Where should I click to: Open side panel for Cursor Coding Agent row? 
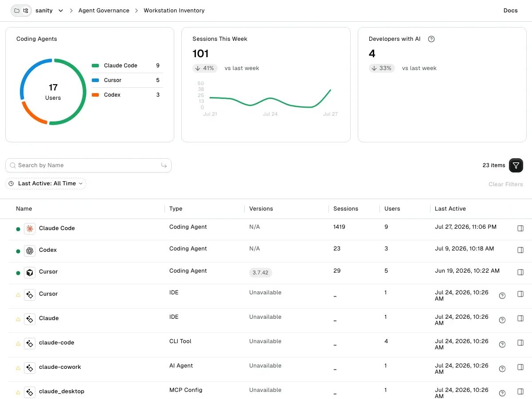click(520, 272)
